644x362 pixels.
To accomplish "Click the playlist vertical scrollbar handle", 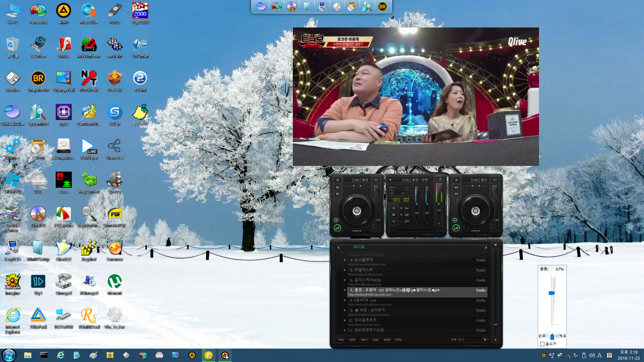I will (x=495, y=325).
